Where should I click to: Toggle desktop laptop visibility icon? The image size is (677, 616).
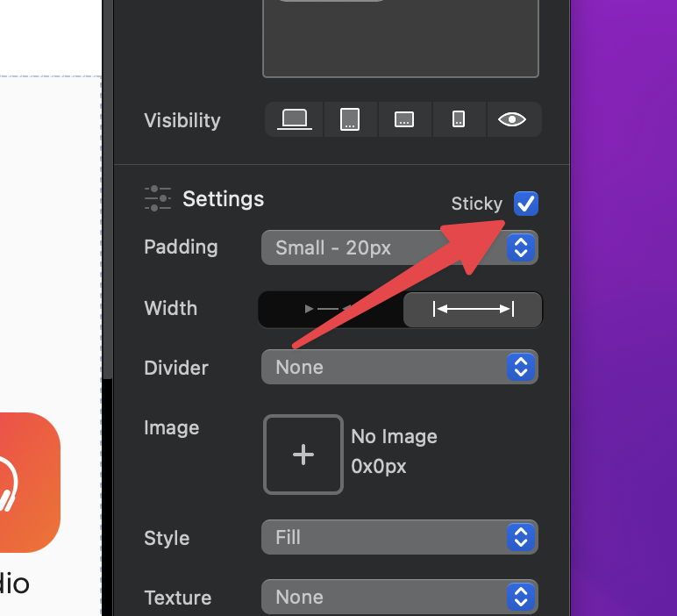pyautogui.click(x=295, y=119)
